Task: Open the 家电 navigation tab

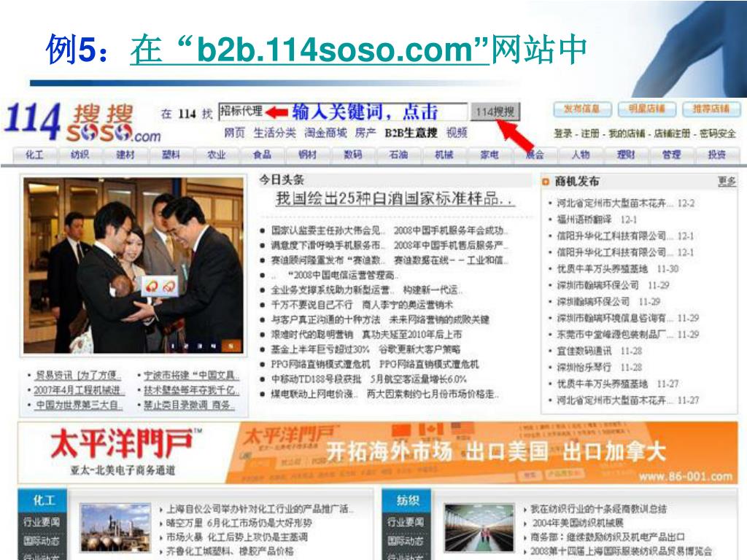Action: (489, 155)
